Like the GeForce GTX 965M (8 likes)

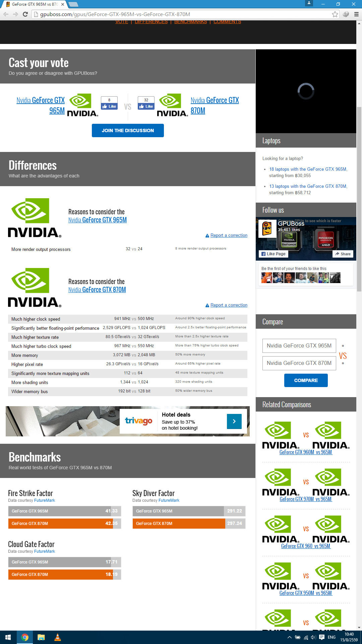tap(109, 106)
